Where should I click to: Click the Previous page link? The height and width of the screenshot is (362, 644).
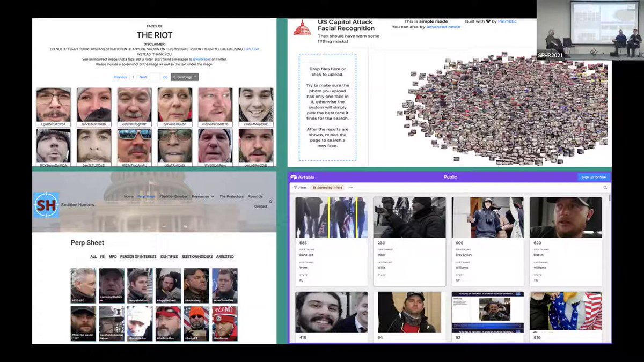(120, 77)
